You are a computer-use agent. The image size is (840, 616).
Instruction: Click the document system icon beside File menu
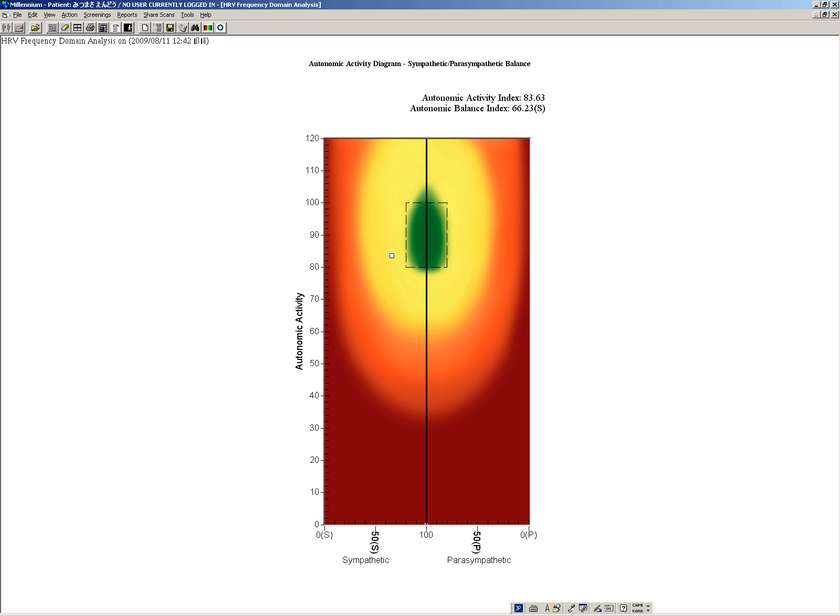(x=5, y=15)
